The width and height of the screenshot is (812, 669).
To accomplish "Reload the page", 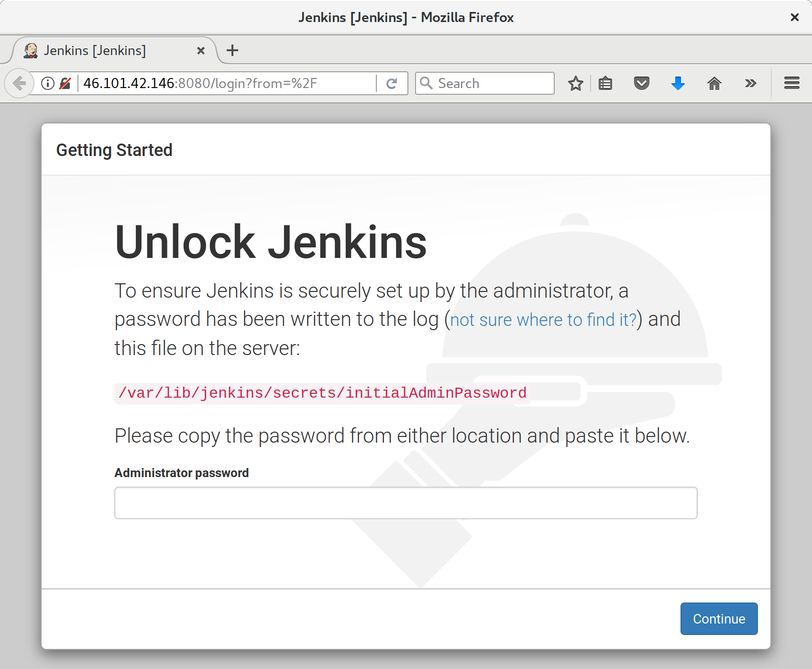I will 392,83.
